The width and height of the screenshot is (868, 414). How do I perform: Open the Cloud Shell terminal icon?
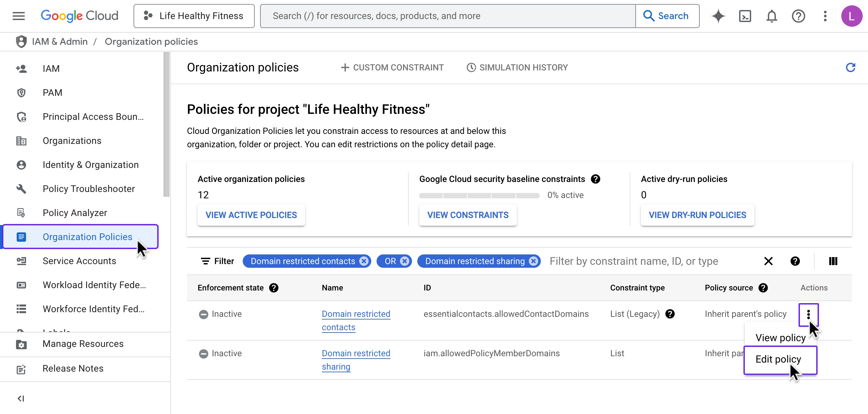tap(745, 16)
